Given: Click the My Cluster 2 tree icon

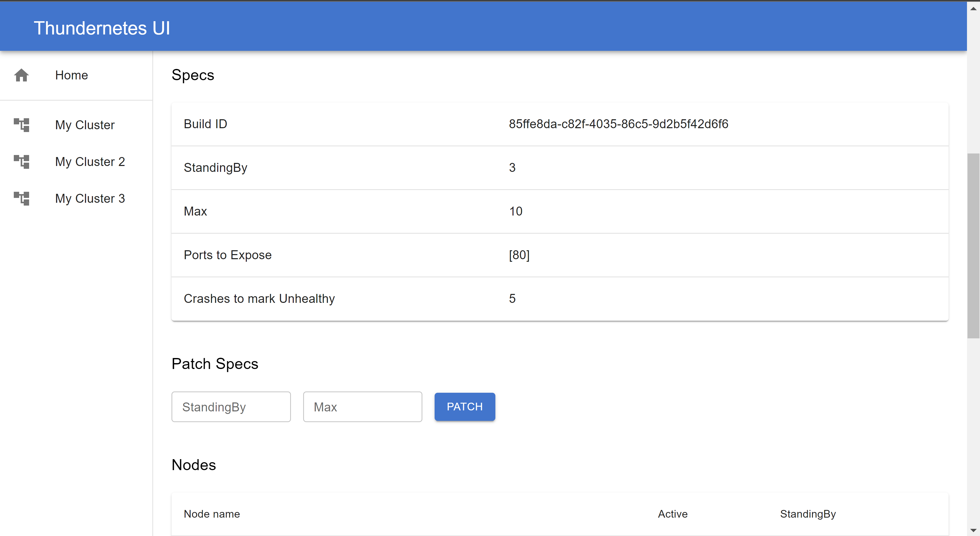Looking at the screenshot, I should pyautogui.click(x=21, y=162).
